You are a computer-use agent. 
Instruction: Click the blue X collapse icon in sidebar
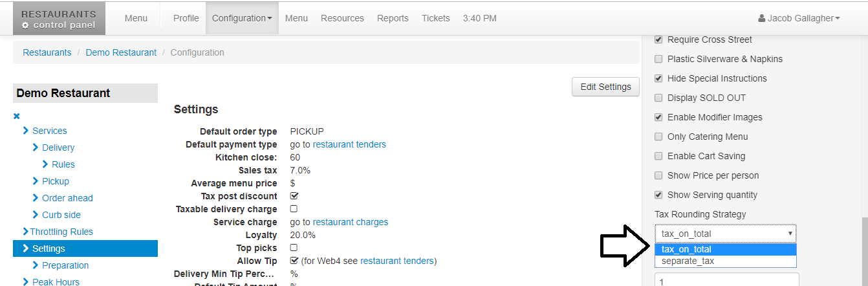point(17,116)
